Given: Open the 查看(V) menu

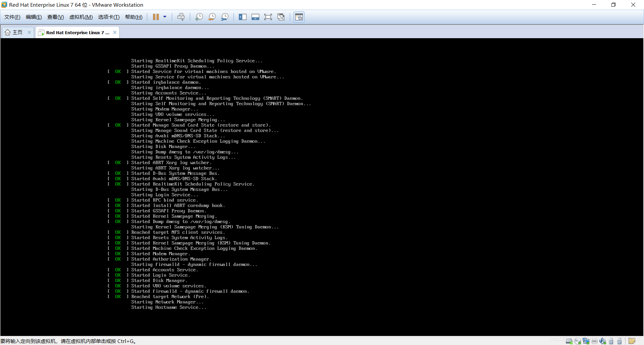Looking at the screenshot, I should click(x=56, y=17).
